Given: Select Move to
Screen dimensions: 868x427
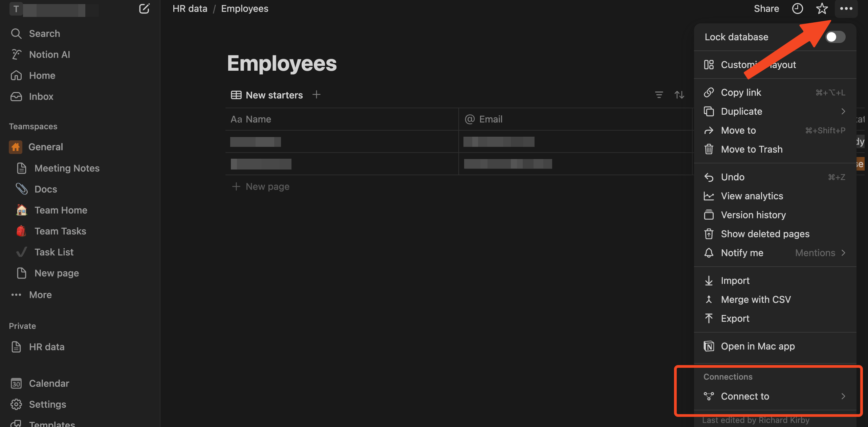Looking at the screenshot, I should coord(775,130).
